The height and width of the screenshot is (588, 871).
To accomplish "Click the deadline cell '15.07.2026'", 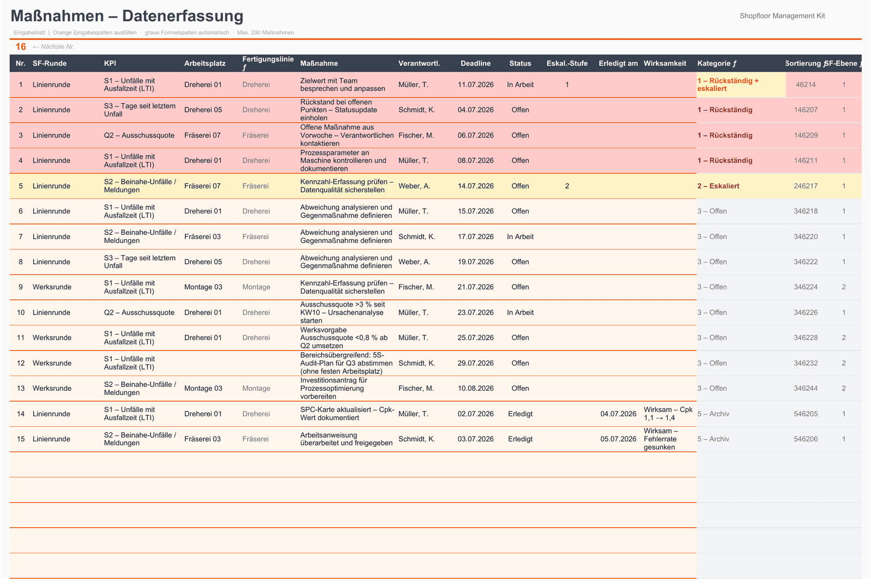I will coord(476,211).
